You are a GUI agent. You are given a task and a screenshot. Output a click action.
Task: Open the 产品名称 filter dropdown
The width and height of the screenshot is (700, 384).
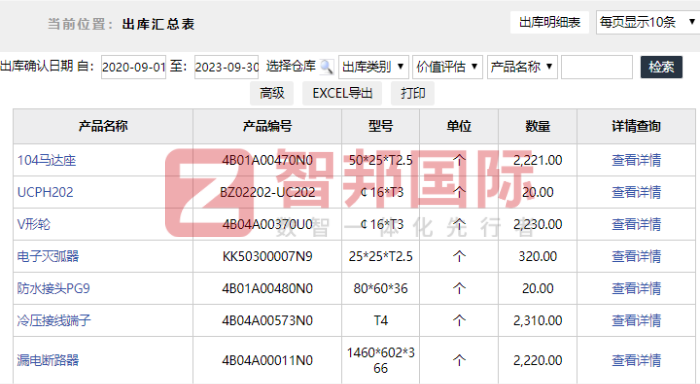point(522,67)
